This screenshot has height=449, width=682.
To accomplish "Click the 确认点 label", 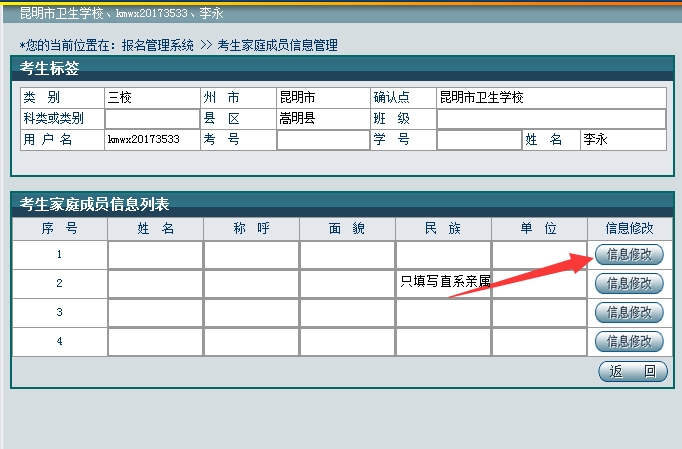I will pos(391,97).
